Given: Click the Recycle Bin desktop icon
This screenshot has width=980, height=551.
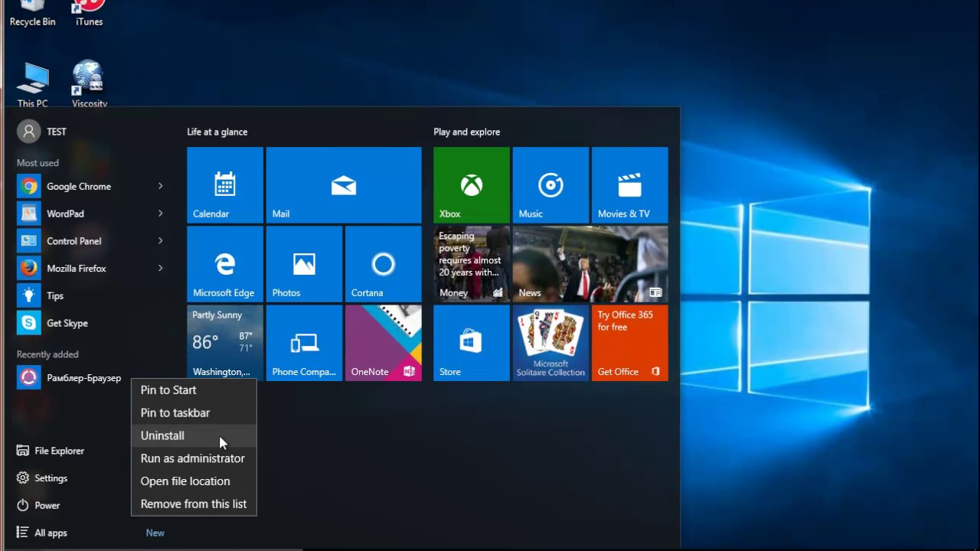Looking at the screenshot, I should pyautogui.click(x=32, y=14).
